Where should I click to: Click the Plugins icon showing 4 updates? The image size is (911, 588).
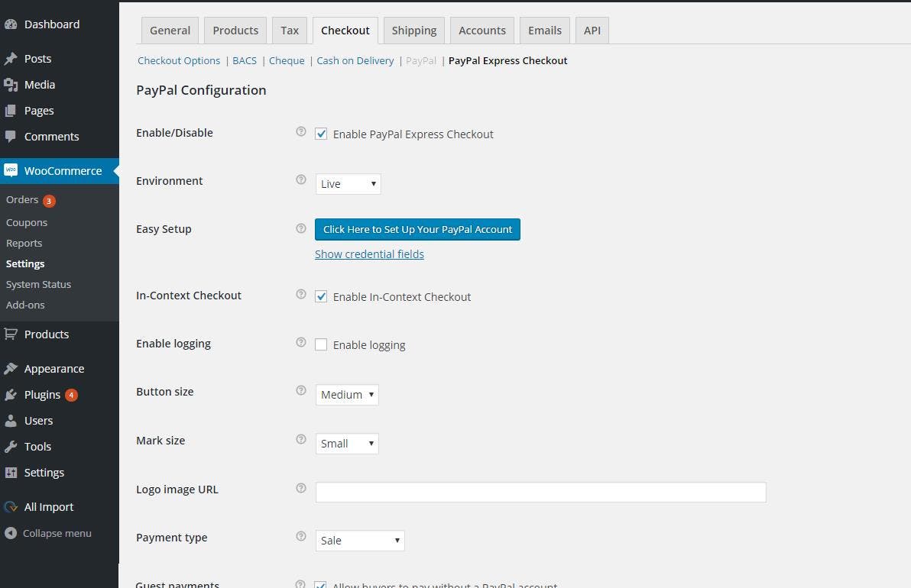tap(12, 395)
